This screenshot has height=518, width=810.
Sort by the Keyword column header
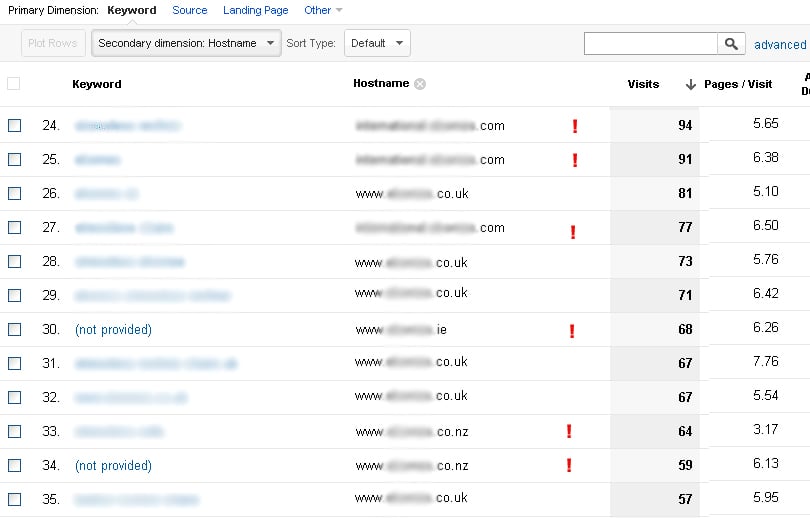97,84
